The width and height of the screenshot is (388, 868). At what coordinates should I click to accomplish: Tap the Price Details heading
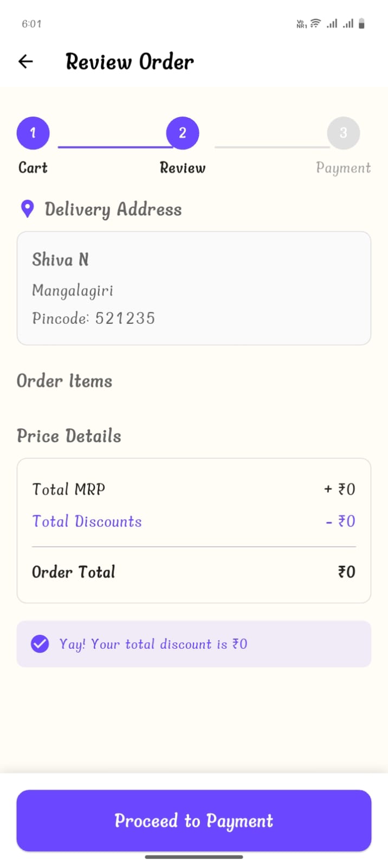69,436
